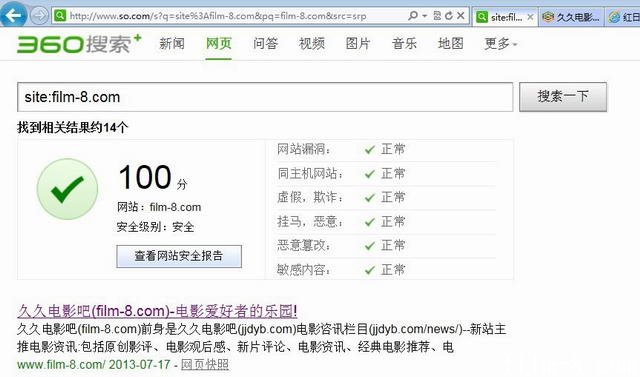Viewport: 640px width, 377px height.
Task: Click the 虚假, 欺诈 label
Action: [x=310, y=197]
